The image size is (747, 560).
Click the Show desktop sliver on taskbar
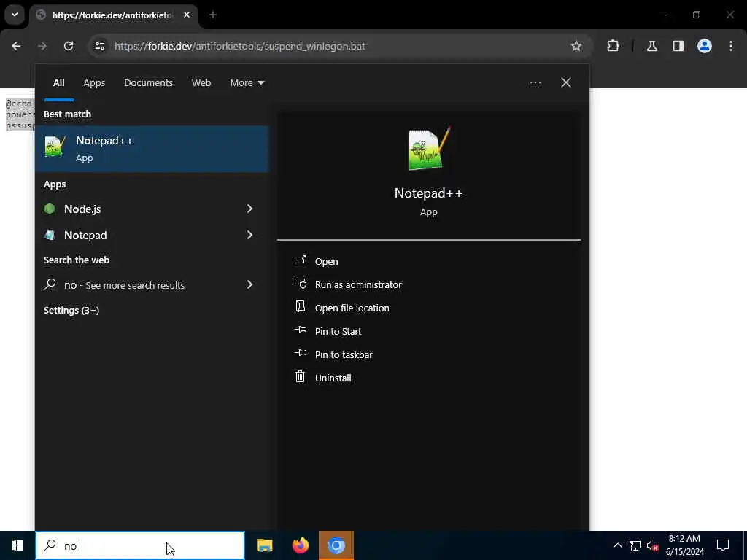tap(745, 545)
